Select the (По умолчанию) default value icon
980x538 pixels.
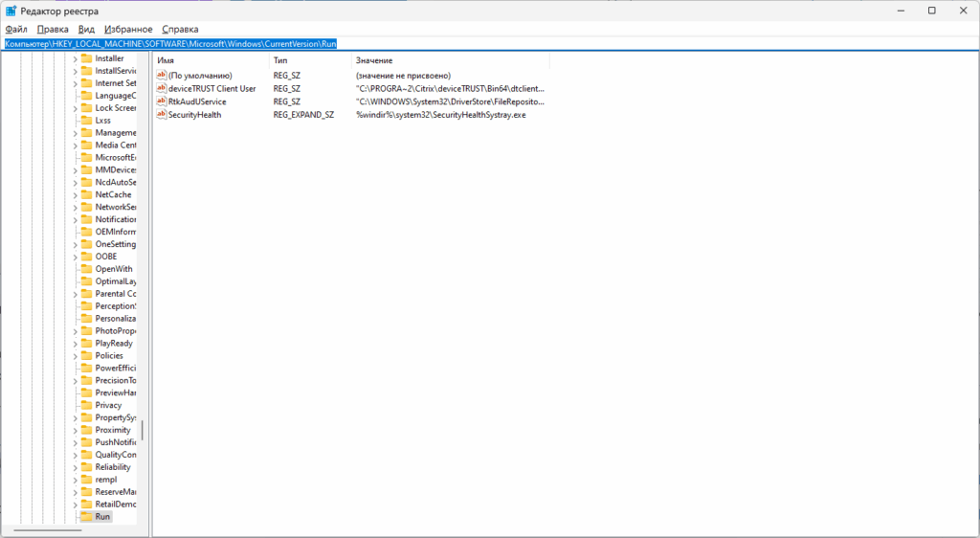(x=161, y=75)
